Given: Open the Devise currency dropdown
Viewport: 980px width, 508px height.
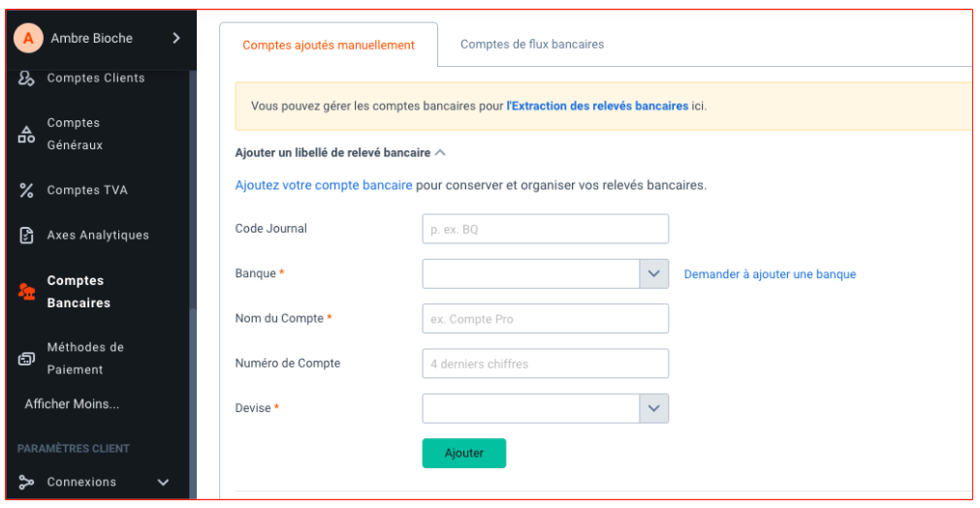Looking at the screenshot, I should pyautogui.click(x=545, y=408).
